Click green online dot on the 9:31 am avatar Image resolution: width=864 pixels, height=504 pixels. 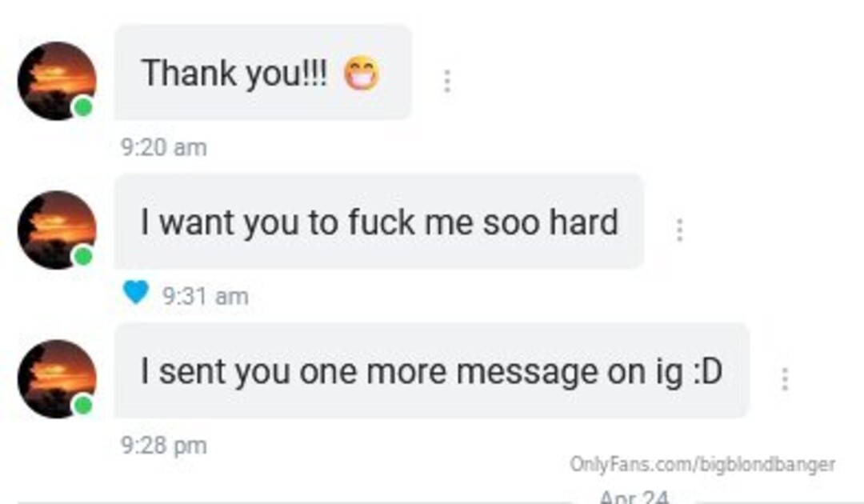point(83,256)
